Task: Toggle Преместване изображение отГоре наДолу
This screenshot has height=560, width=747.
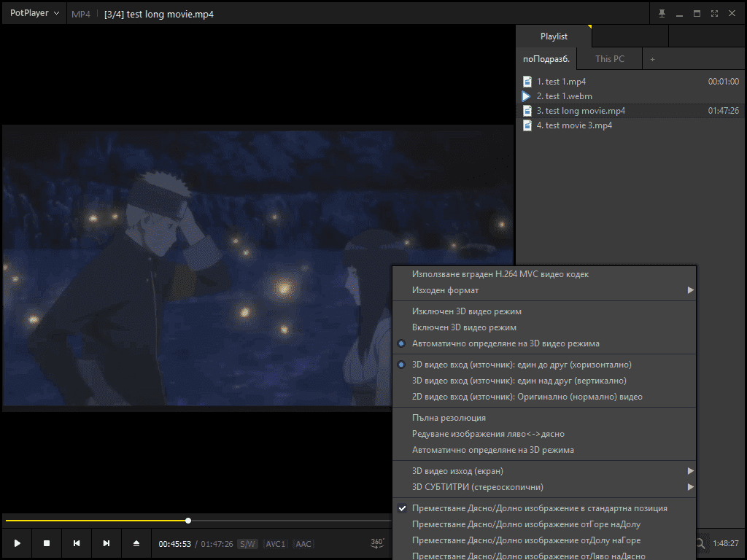Action: (x=544, y=524)
